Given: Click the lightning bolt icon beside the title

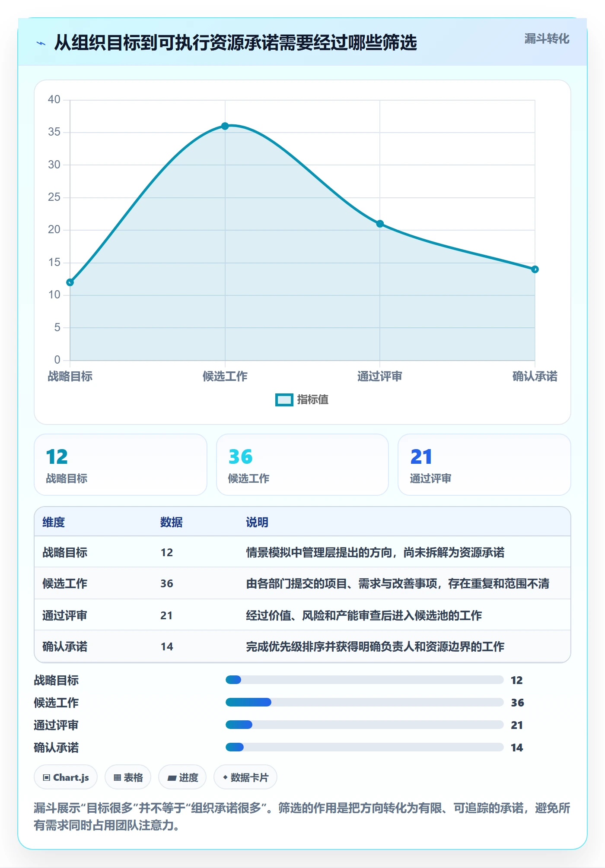Looking at the screenshot, I should point(41,43).
